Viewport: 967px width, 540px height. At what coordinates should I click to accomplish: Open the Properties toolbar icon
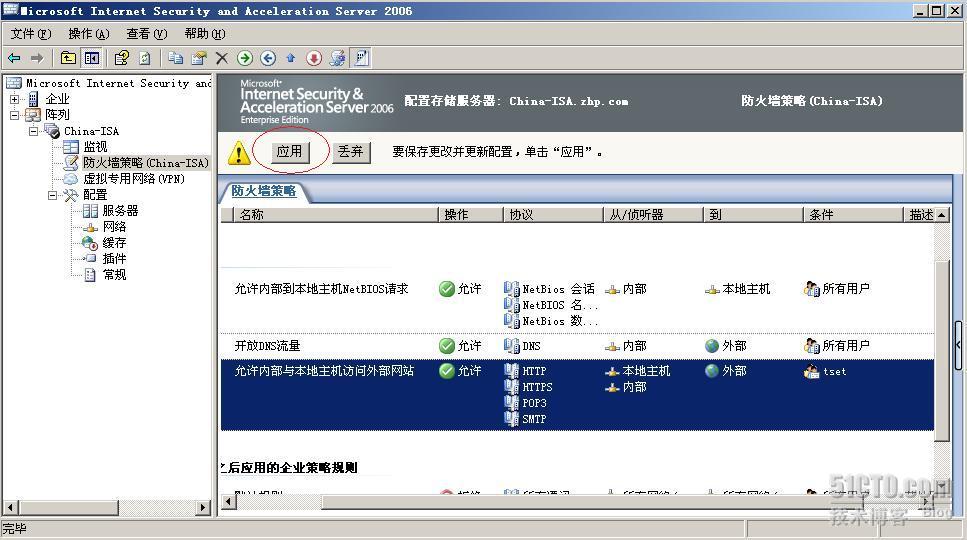[x=199, y=59]
